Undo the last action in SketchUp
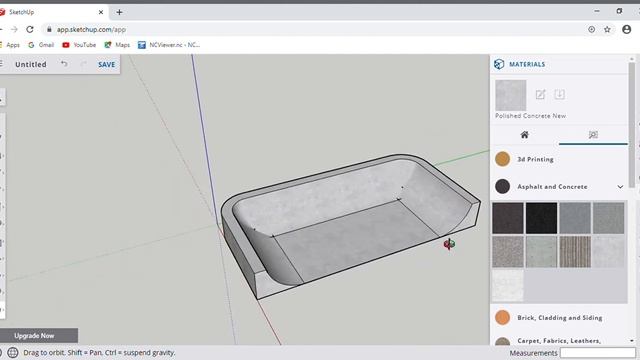640x360 pixels. click(64, 64)
